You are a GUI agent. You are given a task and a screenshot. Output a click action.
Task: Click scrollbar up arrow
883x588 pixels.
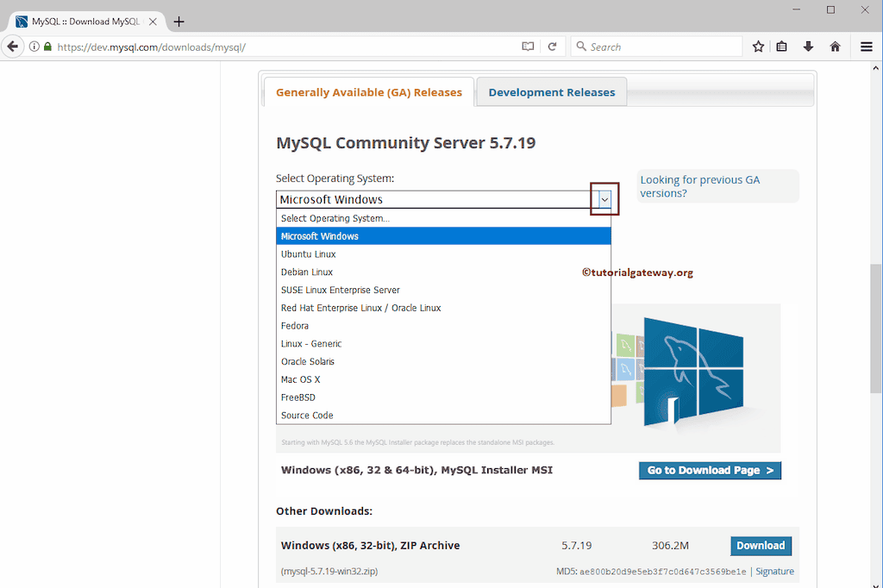876,68
